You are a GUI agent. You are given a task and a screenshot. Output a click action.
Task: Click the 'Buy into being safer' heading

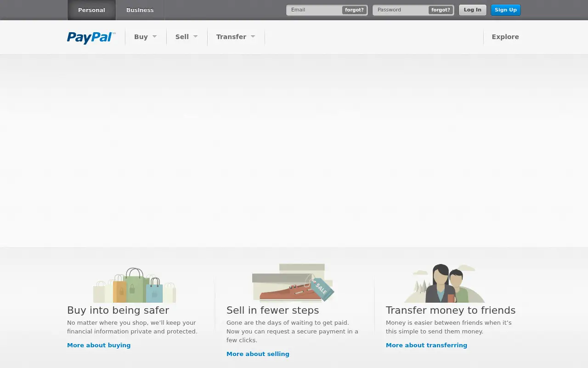(x=118, y=310)
